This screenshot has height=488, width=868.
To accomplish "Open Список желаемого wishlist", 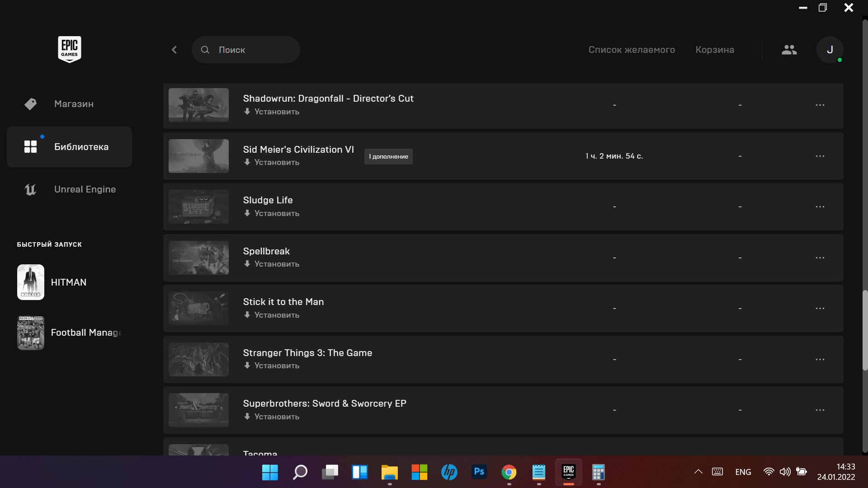I will click(x=631, y=50).
